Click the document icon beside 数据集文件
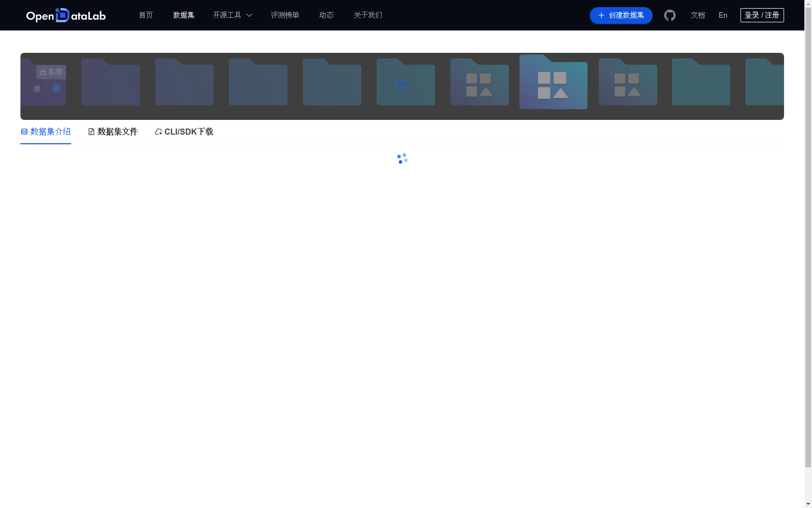The height and width of the screenshot is (508, 812). [91, 132]
